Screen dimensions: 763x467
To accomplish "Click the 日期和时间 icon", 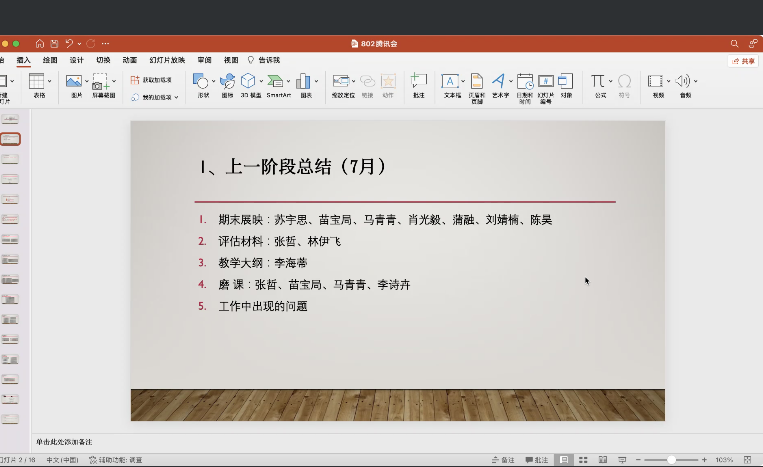I will (x=524, y=83).
